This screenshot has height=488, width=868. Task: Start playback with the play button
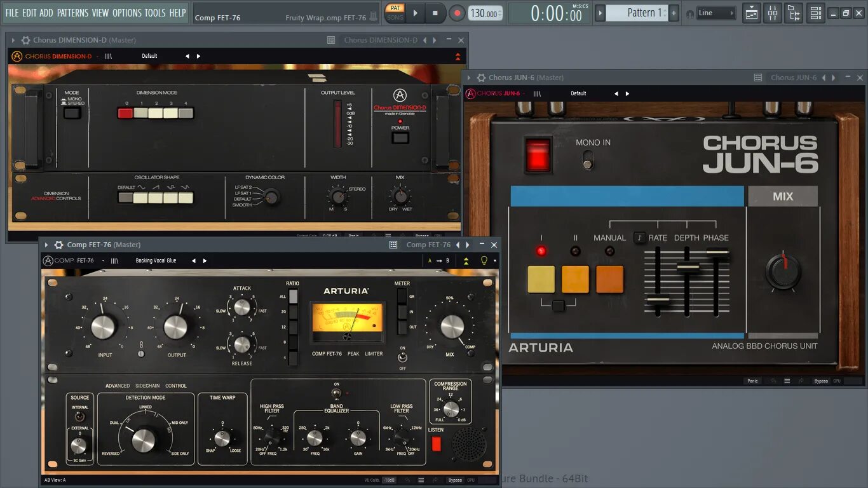click(415, 13)
